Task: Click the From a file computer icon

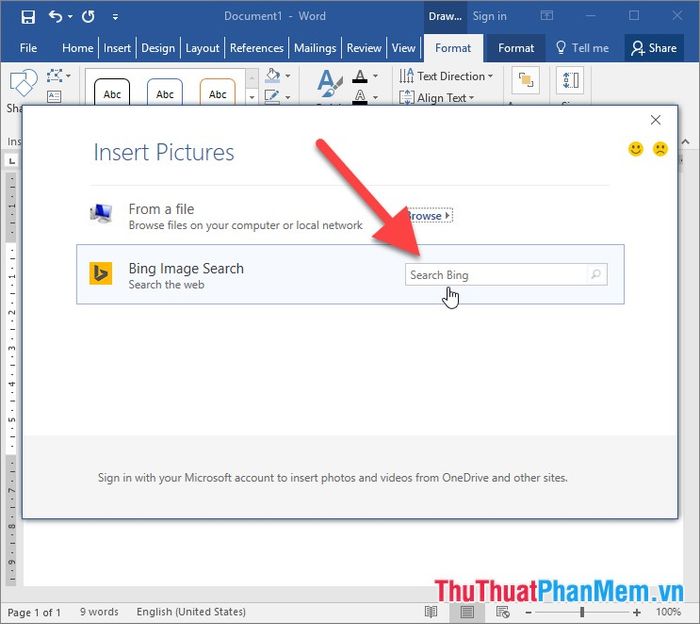Action: [101, 213]
